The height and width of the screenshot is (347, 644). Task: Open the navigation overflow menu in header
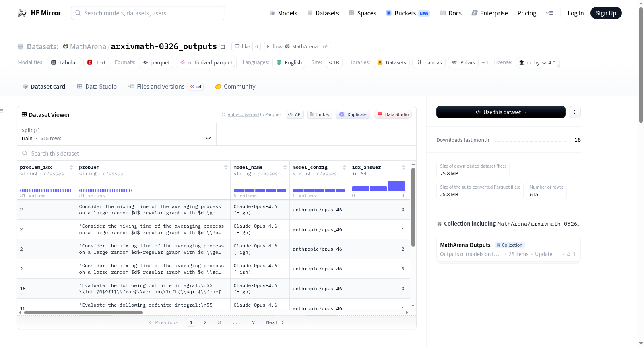point(549,13)
